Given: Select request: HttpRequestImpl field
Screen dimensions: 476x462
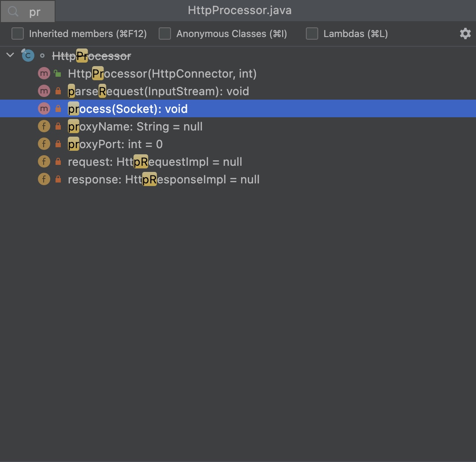Looking at the screenshot, I should [155, 162].
